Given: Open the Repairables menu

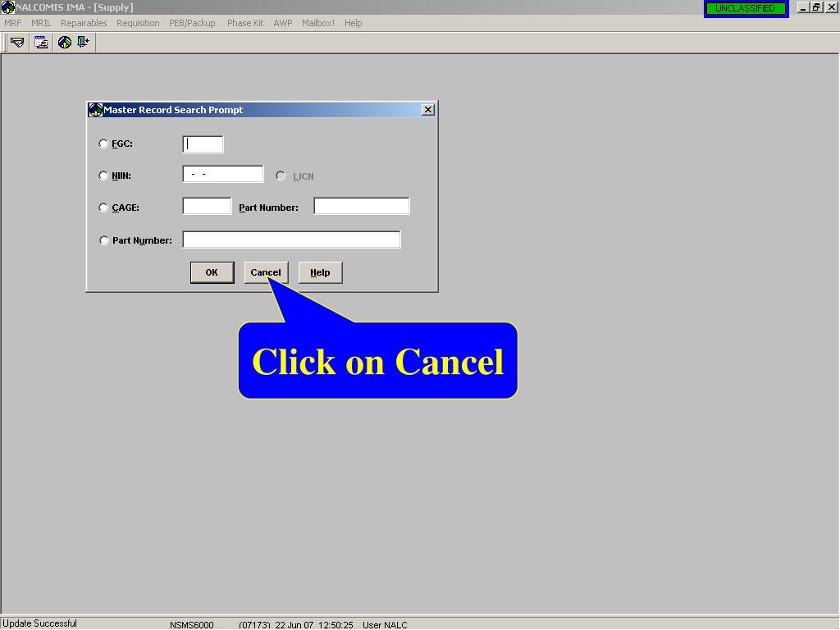Looking at the screenshot, I should (84, 23).
